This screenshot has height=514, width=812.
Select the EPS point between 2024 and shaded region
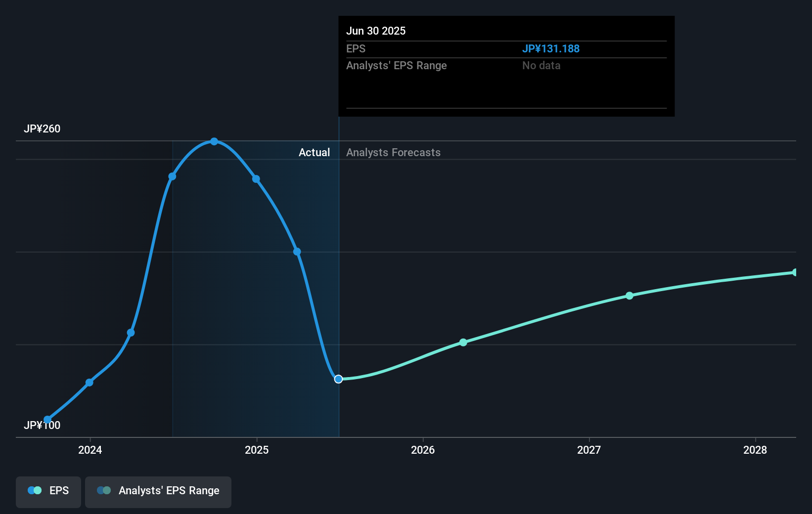131,333
